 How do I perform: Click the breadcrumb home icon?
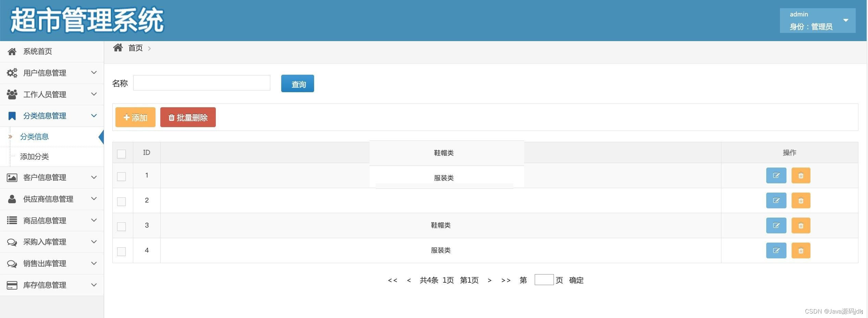(118, 48)
